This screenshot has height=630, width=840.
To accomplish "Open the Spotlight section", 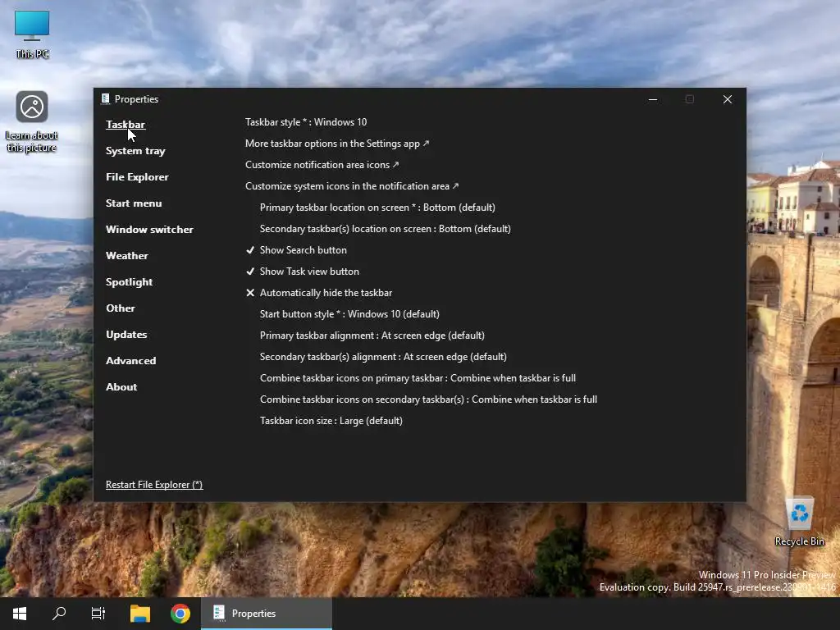I will [x=129, y=282].
